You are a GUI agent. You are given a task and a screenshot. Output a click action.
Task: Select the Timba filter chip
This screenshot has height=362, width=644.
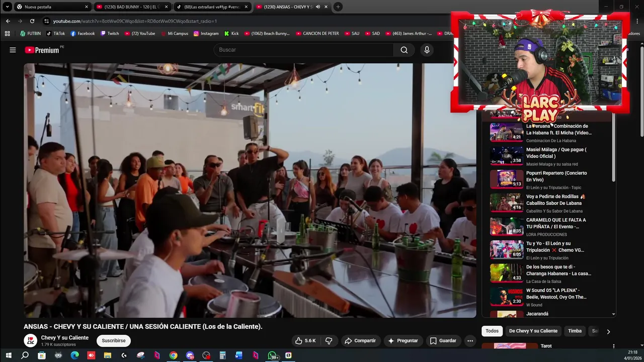pos(575,331)
